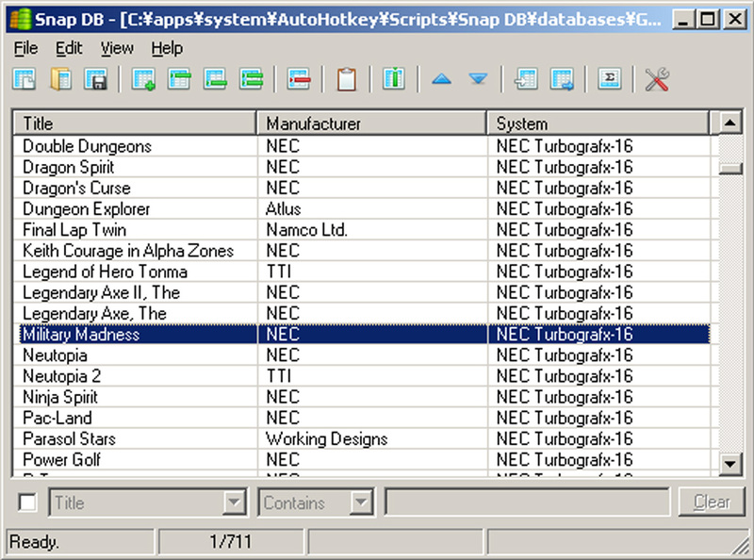
Task: Click the clipboard paste icon
Action: pos(347,79)
